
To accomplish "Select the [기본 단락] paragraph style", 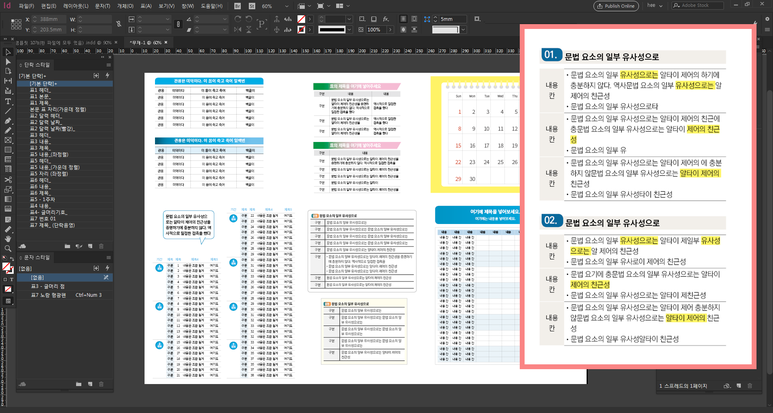I will pos(65,84).
